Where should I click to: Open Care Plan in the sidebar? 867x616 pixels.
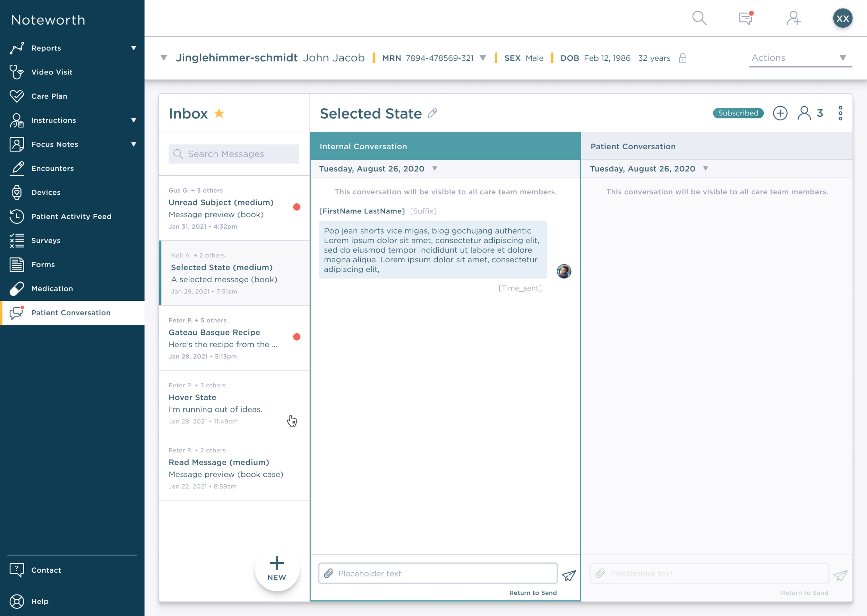click(x=49, y=96)
